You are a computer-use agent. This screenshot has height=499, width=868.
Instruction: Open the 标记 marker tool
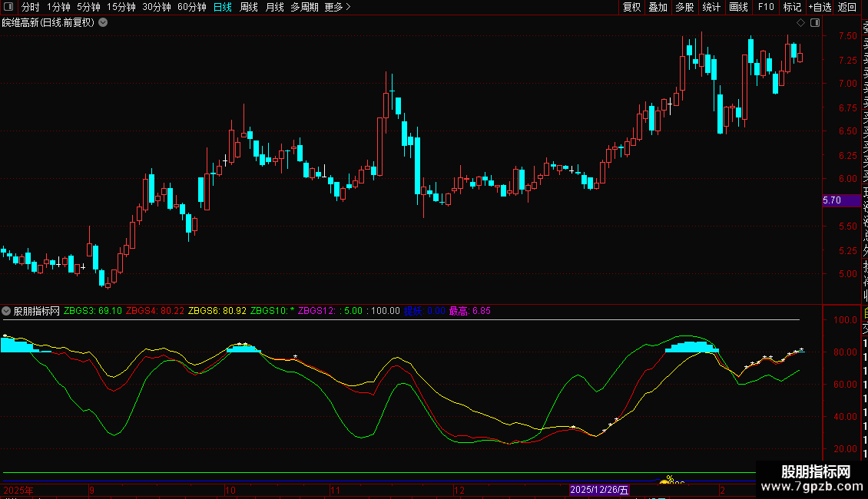792,8
